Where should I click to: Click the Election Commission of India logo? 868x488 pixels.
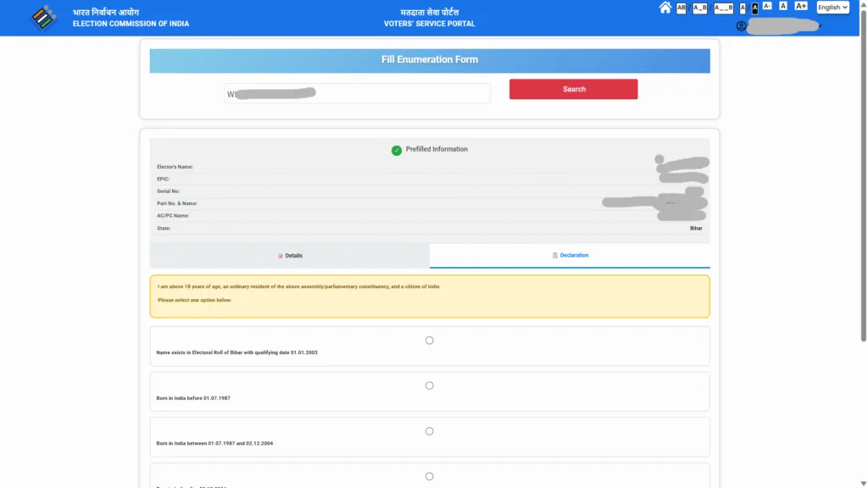[x=43, y=18]
